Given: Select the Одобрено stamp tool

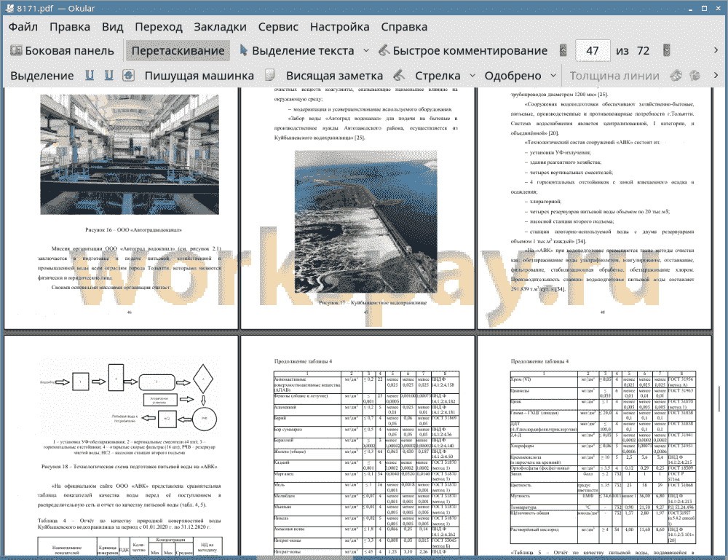Looking at the screenshot, I should point(513,75).
